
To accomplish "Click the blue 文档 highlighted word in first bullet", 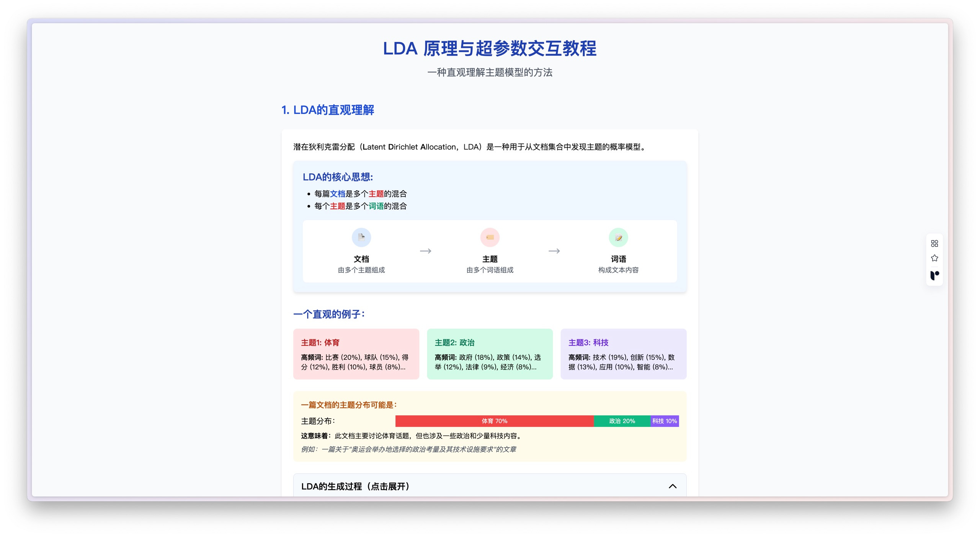I will (x=337, y=194).
